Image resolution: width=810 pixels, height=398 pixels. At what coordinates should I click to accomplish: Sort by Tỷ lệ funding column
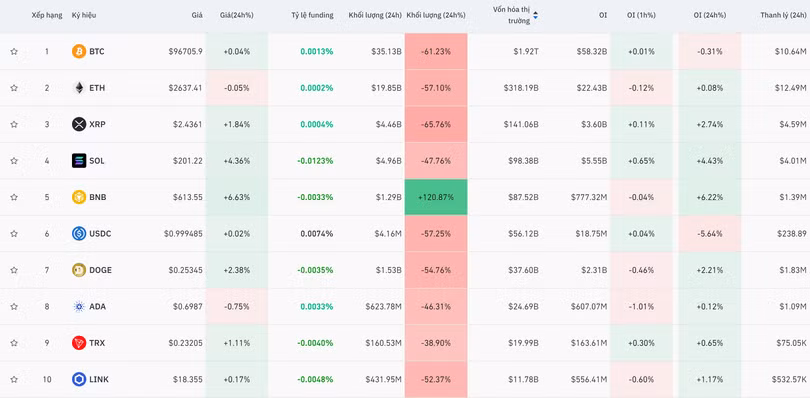tap(312, 16)
